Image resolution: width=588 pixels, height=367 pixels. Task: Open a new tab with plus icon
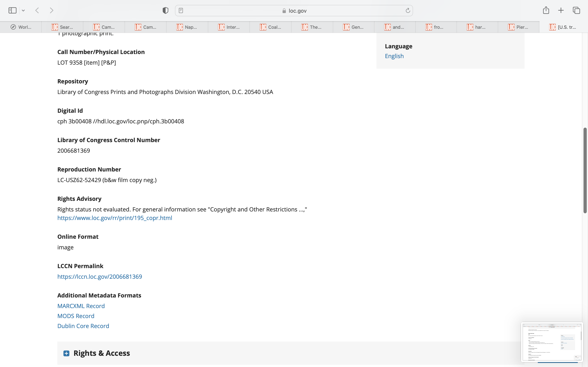(561, 10)
